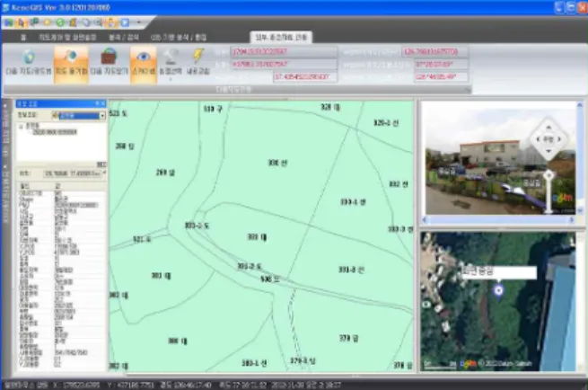Open the GIS based analysis ribbon tab
This screenshot has width=588, height=390.
179,37
